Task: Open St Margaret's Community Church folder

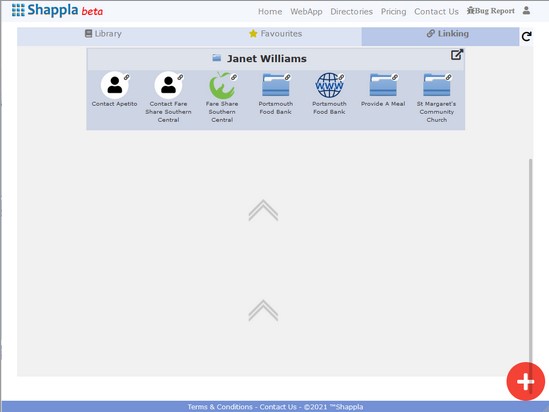Action: pos(437,85)
